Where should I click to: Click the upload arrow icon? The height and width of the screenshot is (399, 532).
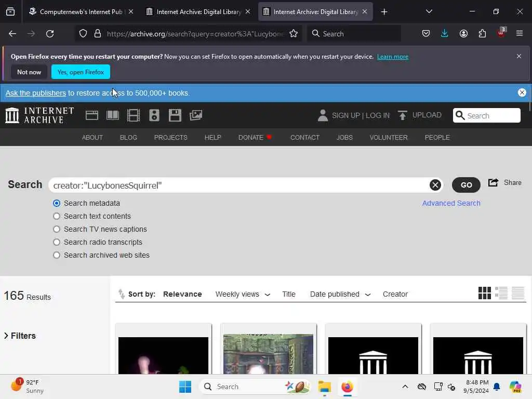click(403, 115)
